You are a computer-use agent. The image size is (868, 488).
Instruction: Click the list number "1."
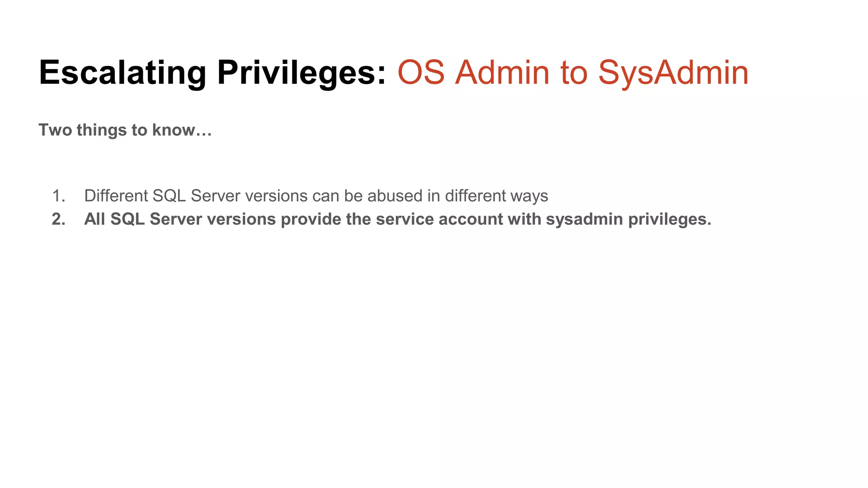(x=58, y=196)
